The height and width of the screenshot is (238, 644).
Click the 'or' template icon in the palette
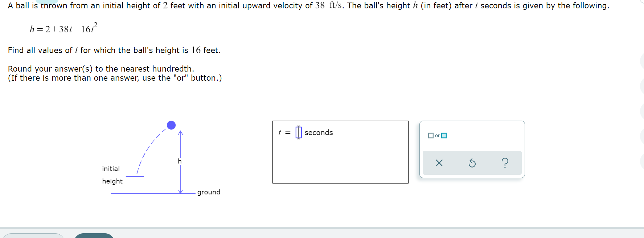click(x=436, y=136)
